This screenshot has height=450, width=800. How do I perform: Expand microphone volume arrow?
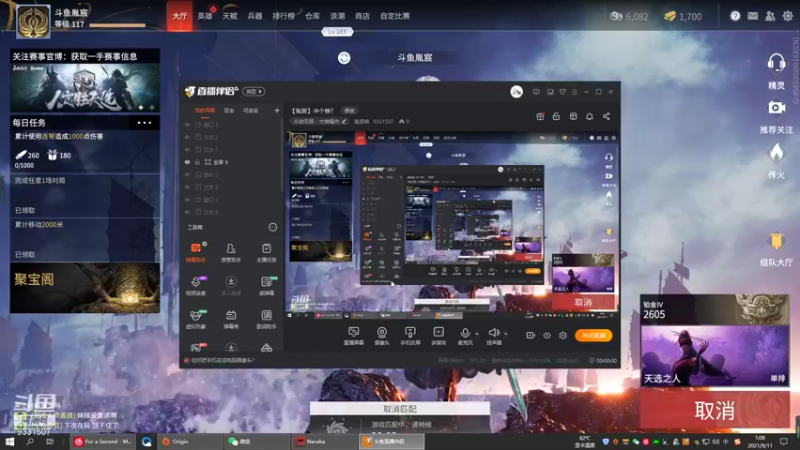tap(477, 334)
